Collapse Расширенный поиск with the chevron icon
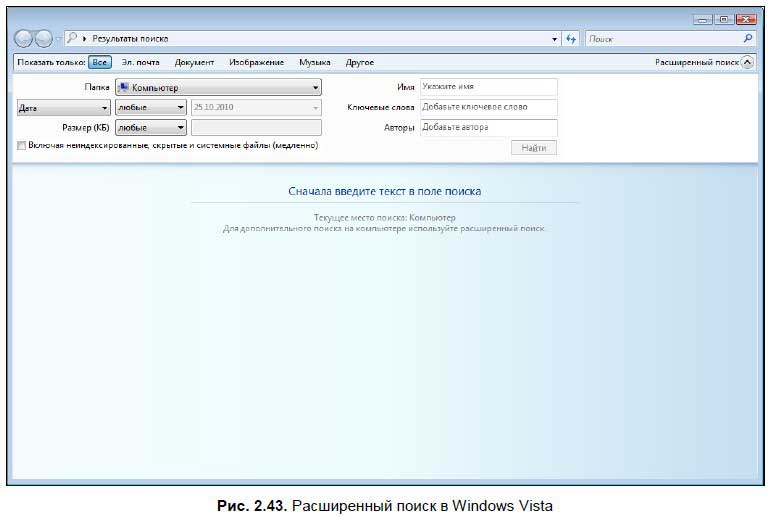 (747, 63)
